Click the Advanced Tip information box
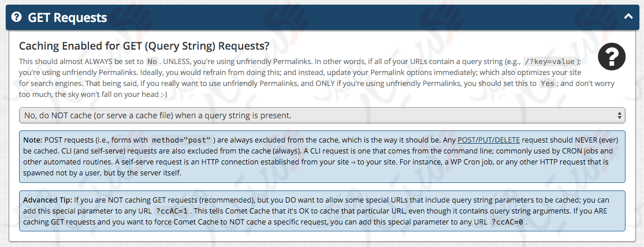 (322, 211)
